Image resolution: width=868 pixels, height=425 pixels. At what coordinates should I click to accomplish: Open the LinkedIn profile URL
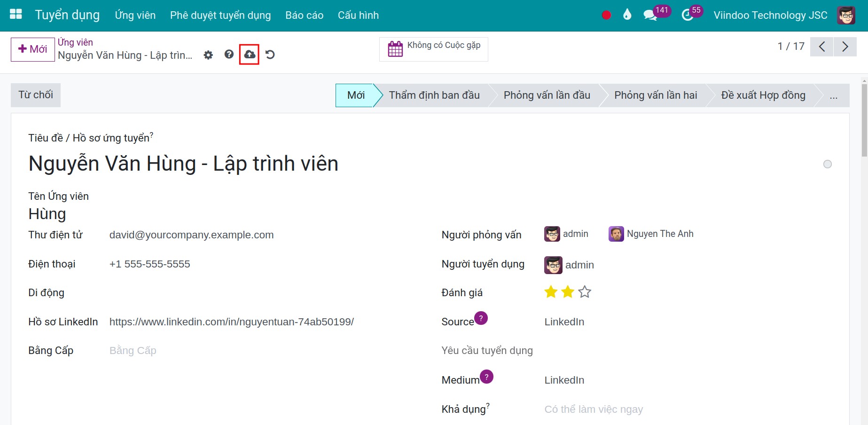click(x=232, y=322)
